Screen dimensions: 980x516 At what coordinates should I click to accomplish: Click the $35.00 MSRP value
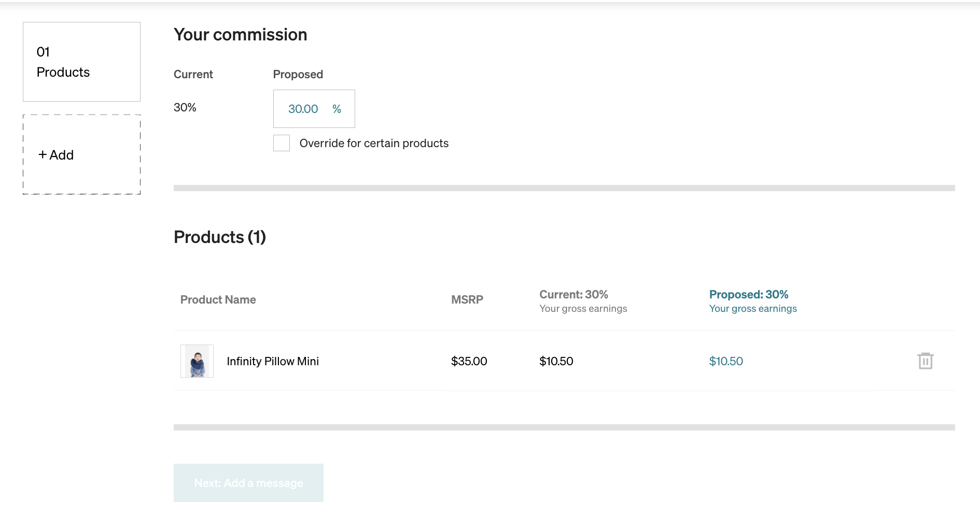pyautogui.click(x=469, y=361)
